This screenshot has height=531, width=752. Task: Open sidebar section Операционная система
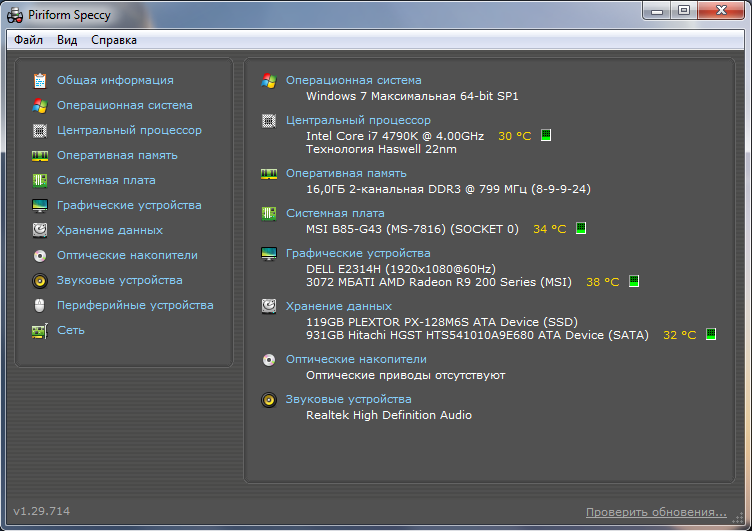pos(125,105)
